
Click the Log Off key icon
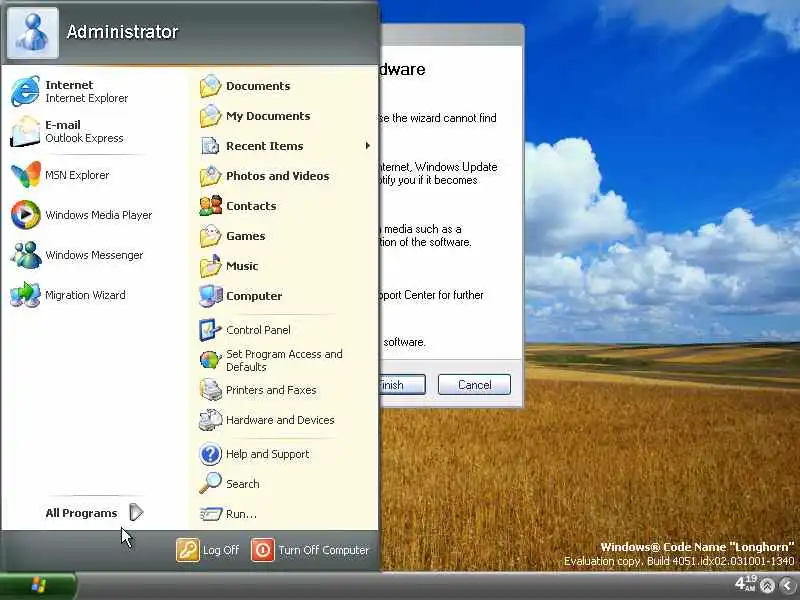(188, 550)
